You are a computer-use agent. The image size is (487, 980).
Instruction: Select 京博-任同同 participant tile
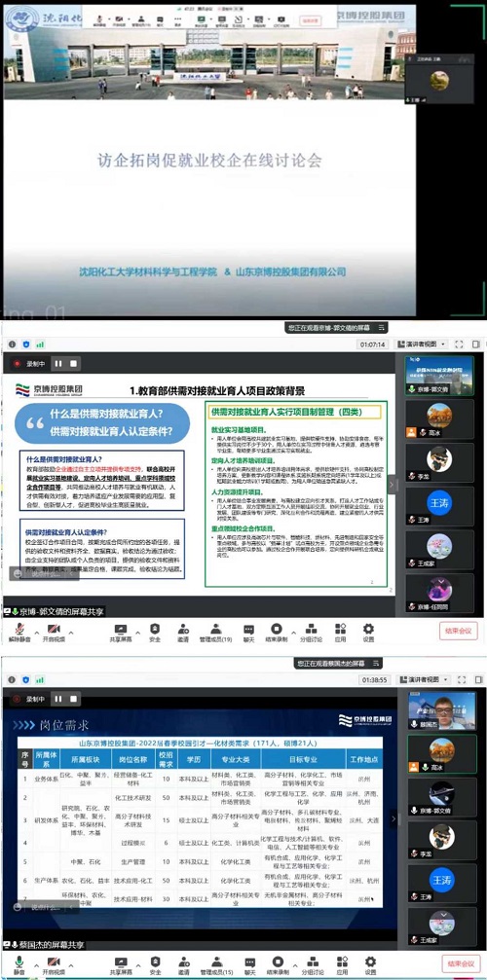[x=439, y=592]
